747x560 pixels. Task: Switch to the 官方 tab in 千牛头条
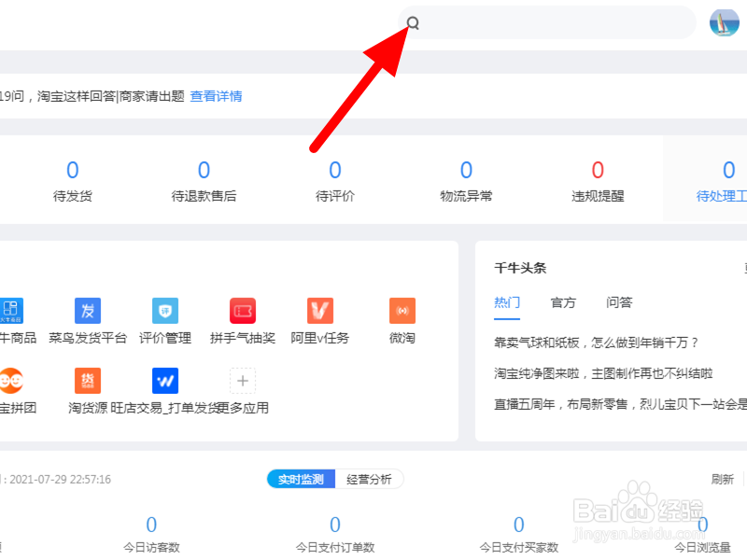click(x=564, y=302)
